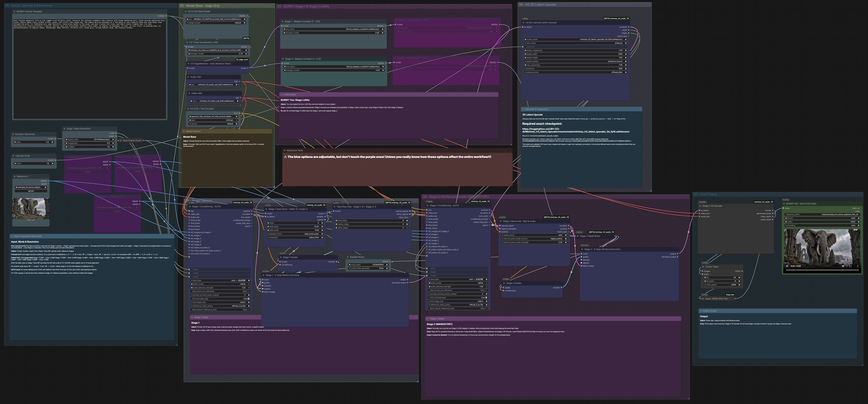Click the Reference 1 node's collapse dot
868x404 pixels.
(15, 176)
